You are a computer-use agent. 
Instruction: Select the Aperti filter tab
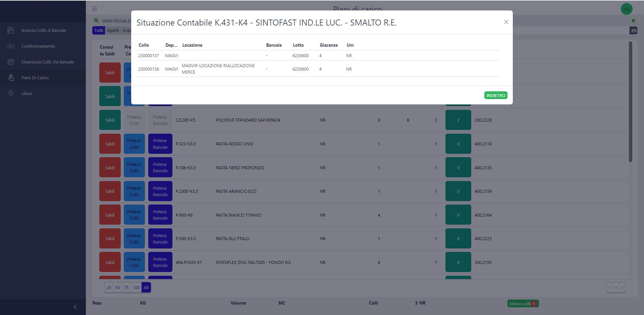(x=113, y=31)
